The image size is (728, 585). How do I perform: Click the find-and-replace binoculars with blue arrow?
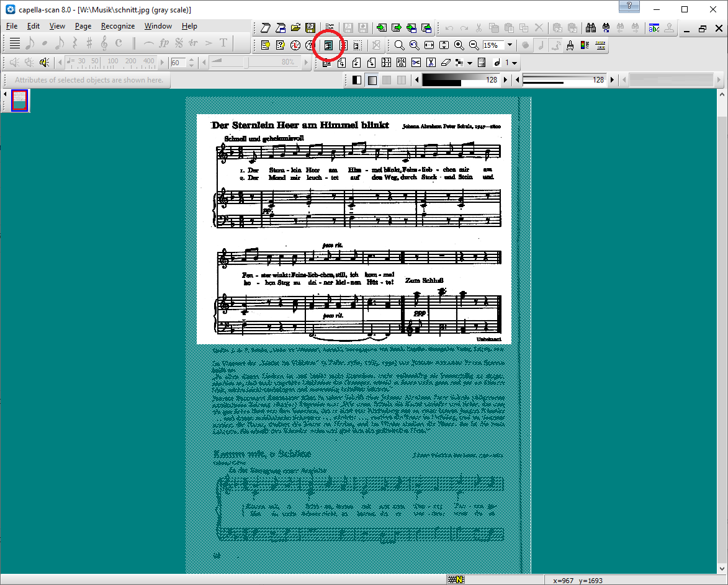tap(606, 29)
